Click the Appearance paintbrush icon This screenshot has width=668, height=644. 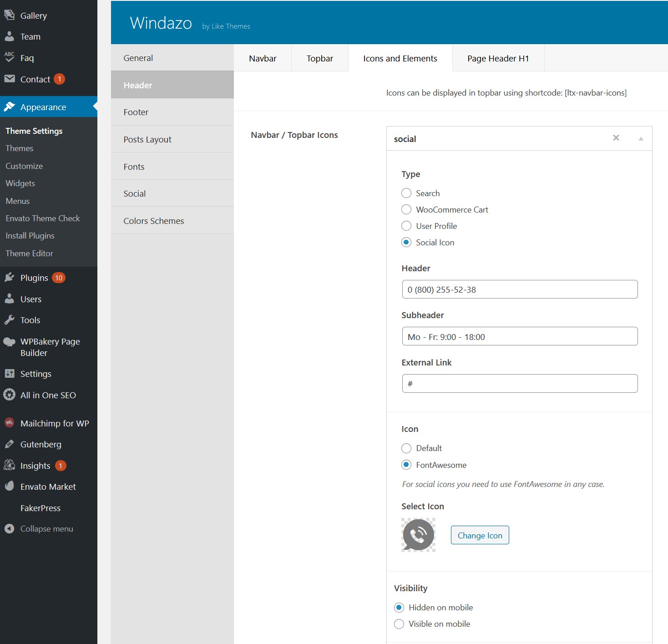[9, 107]
